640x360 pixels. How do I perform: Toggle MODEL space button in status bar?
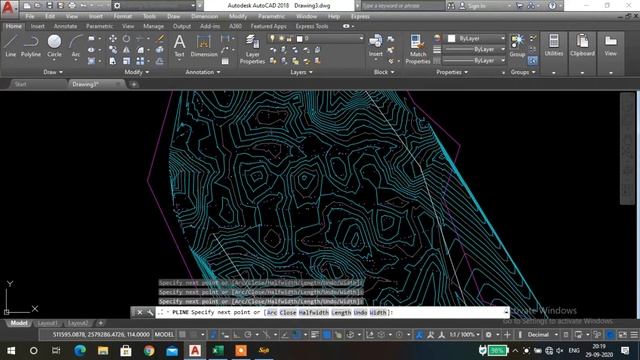164,335
